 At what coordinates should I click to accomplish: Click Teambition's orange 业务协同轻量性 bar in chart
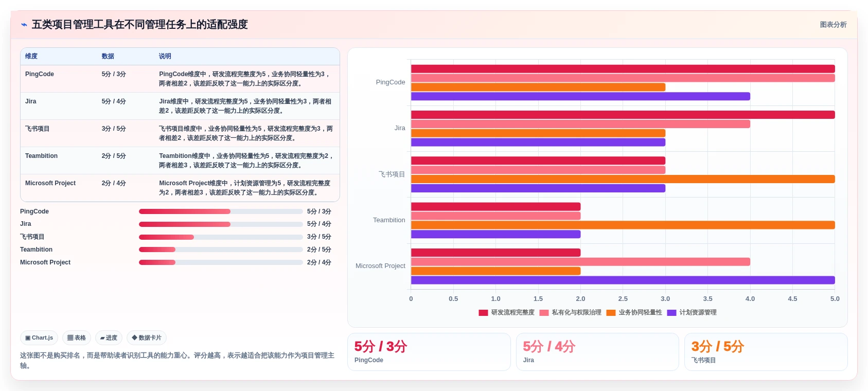623,225
